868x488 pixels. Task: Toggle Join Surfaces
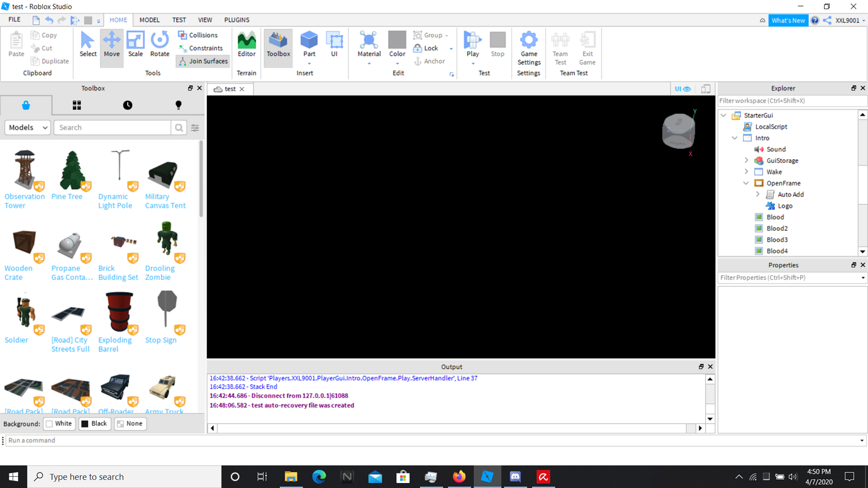(x=203, y=61)
